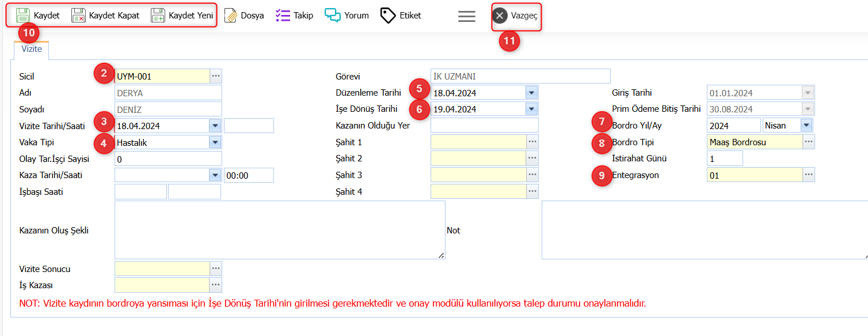Click the Olay Tar.İşçi Sayısı field
868x336 pixels.
coord(169,158)
